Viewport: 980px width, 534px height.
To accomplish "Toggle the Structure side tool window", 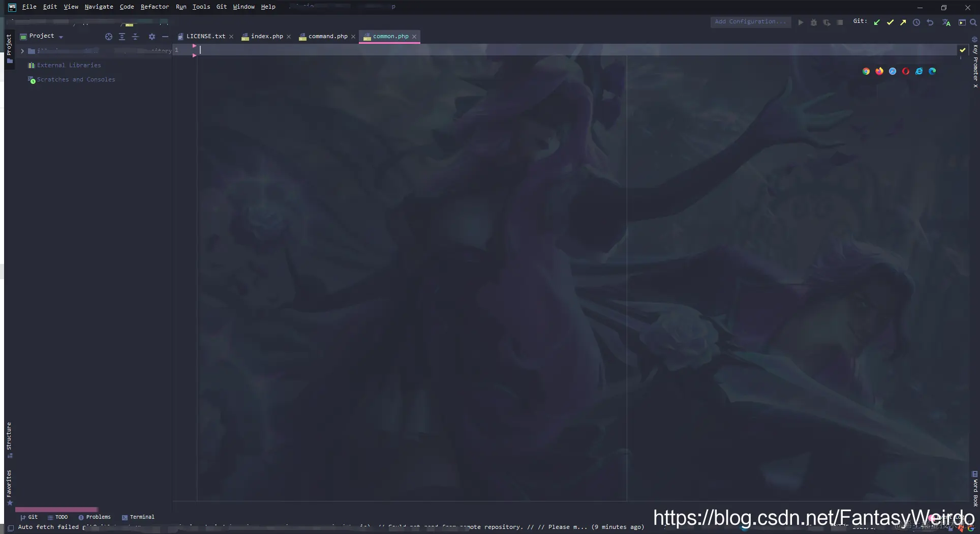I will tap(9, 440).
